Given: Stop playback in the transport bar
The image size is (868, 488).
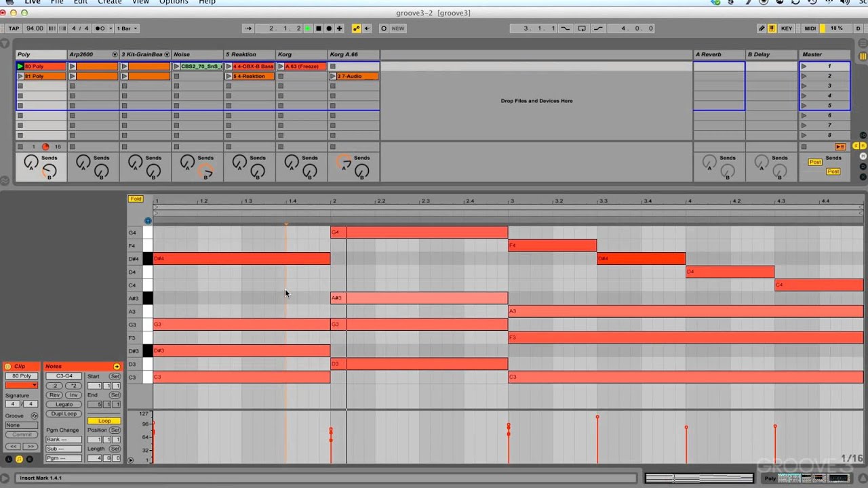Looking at the screenshot, I should (319, 28).
